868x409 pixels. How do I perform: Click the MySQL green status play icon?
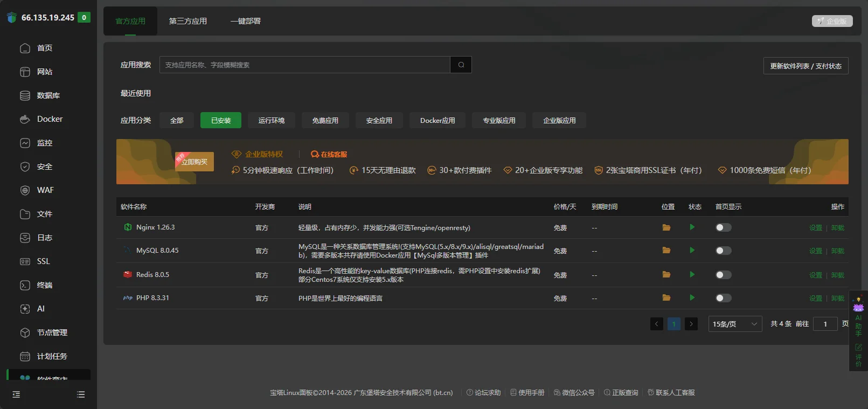pos(692,251)
